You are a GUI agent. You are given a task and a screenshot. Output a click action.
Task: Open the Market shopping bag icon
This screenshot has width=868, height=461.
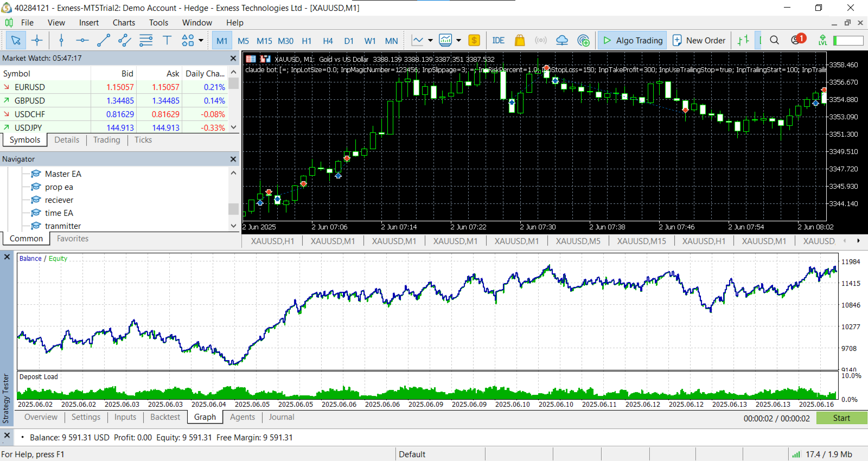tap(519, 40)
